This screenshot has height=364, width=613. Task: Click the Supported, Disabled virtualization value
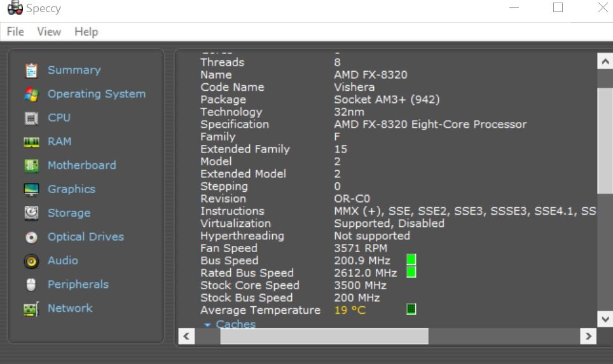click(389, 224)
